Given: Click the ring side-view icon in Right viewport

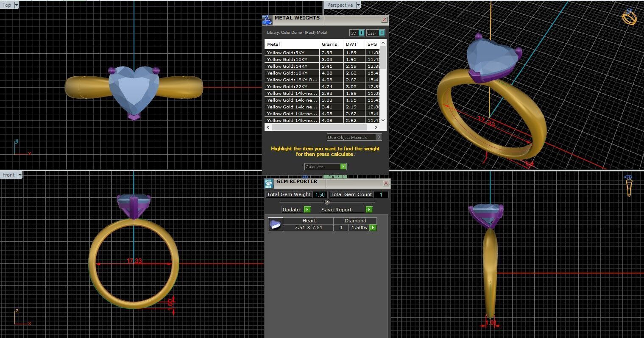Looking at the screenshot, I should click(629, 186).
